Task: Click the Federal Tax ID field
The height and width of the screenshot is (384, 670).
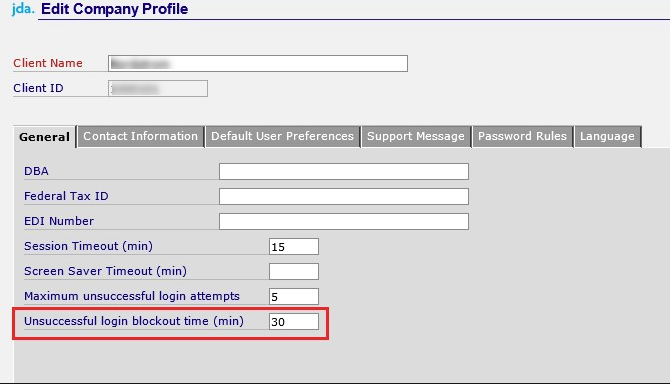Action: click(344, 196)
